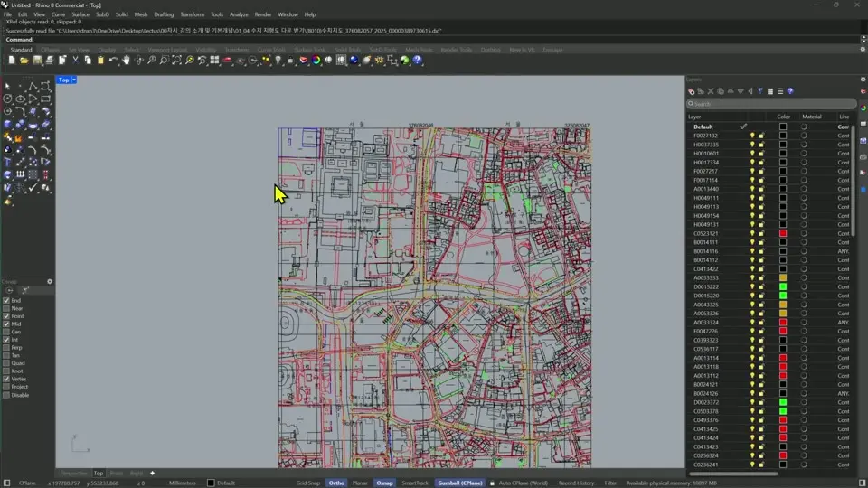The image size is (868, 488).
Task: Open the File menu
Action: click(8, 14)
